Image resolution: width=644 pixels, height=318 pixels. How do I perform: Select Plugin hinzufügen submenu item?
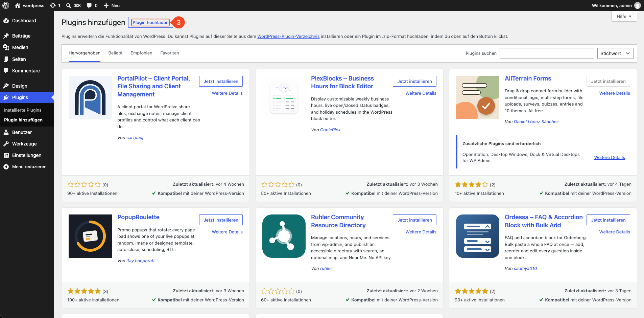coord(23,120)
